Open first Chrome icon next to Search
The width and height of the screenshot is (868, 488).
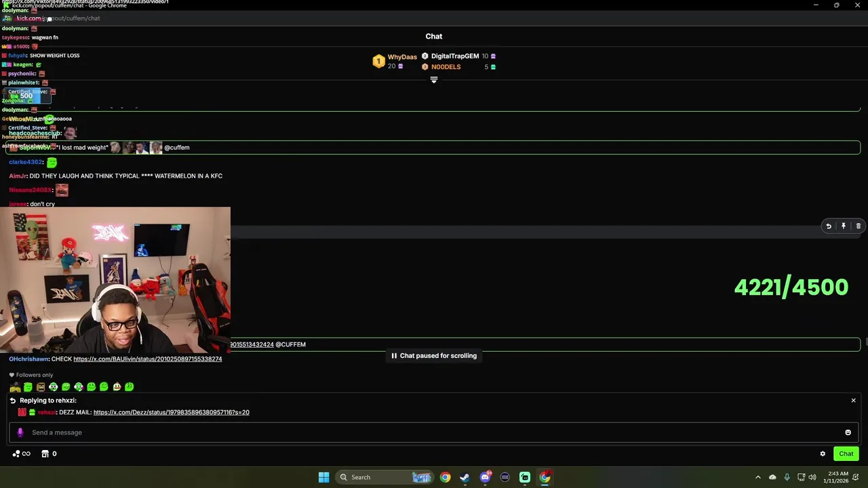pyautogui.click(x=445, y=477)
